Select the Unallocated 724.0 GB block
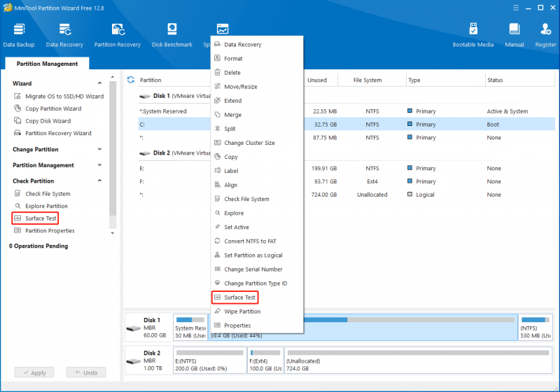The width and height of the screenshot is (560, 392). (418, 360)
